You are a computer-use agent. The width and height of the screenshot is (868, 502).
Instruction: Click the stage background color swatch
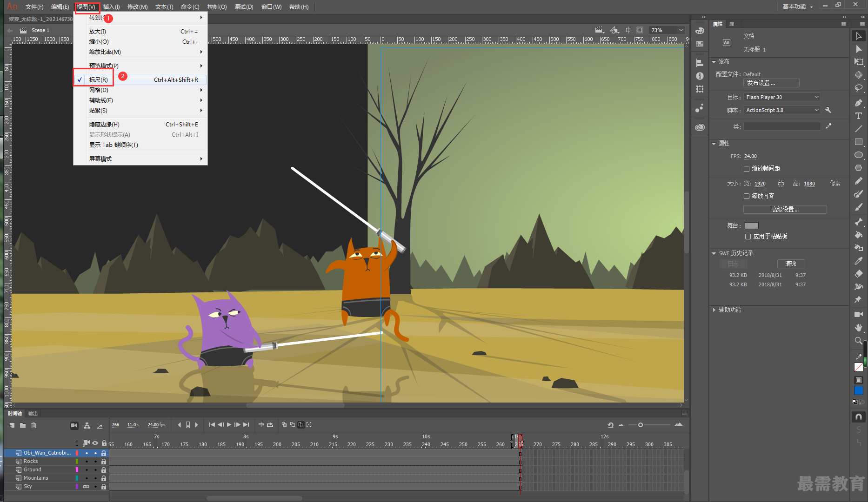click(752, 225)
